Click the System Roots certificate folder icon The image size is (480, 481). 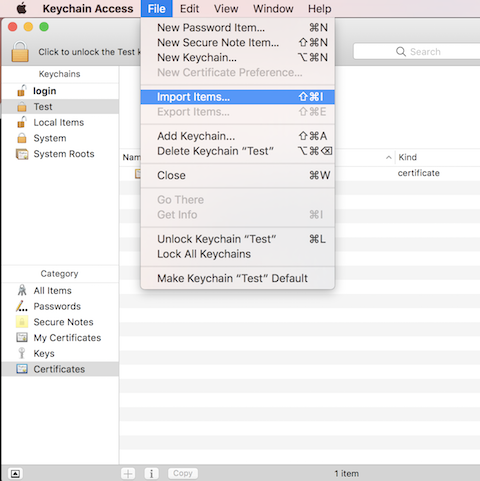[x=22, y=154]
